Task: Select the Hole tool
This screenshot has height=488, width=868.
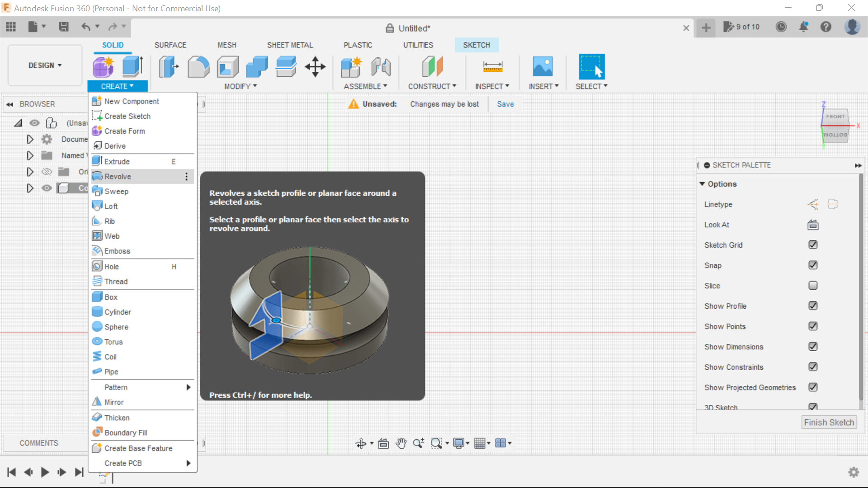Action: (111, 266)
